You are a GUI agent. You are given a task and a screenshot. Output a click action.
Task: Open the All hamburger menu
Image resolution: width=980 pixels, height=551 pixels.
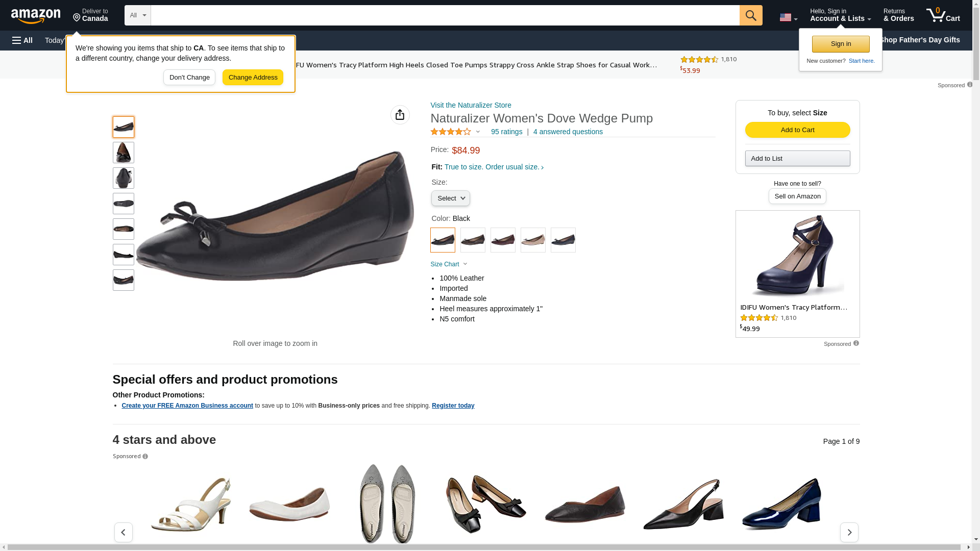22,40
